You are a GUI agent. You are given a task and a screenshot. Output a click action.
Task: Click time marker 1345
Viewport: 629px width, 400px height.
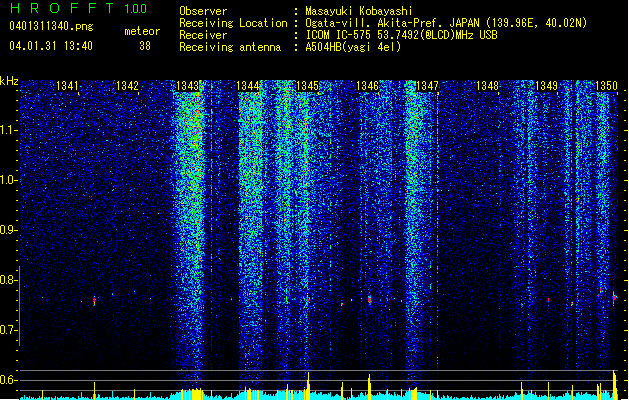pyautogui.click(x=307, y=86)
